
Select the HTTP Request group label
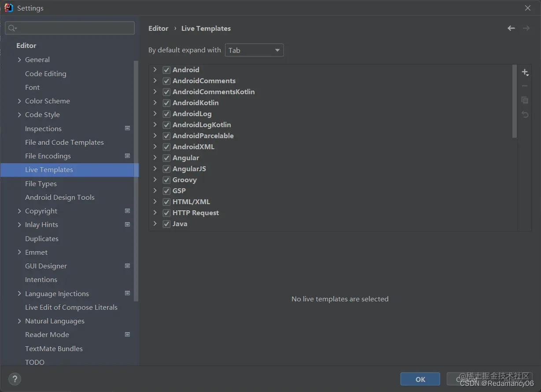pyautogui.click(x=195, y=213)
